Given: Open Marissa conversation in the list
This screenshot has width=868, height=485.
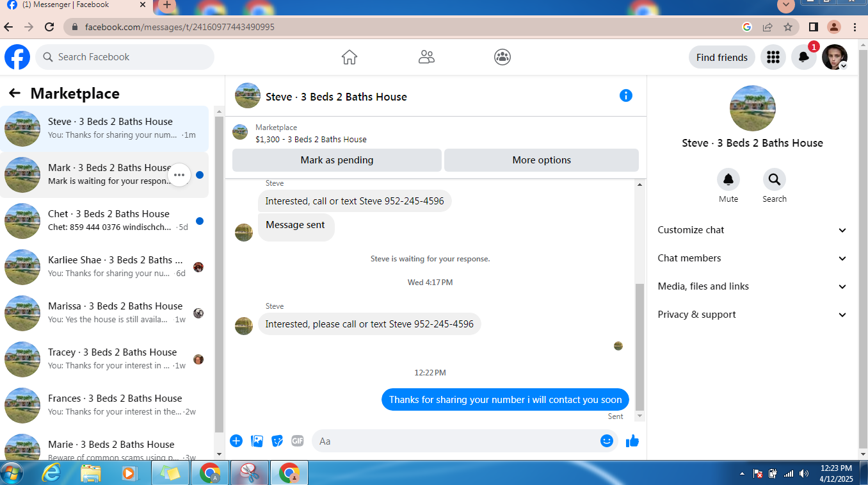Looking at the screenshot, I should (104, 313).
